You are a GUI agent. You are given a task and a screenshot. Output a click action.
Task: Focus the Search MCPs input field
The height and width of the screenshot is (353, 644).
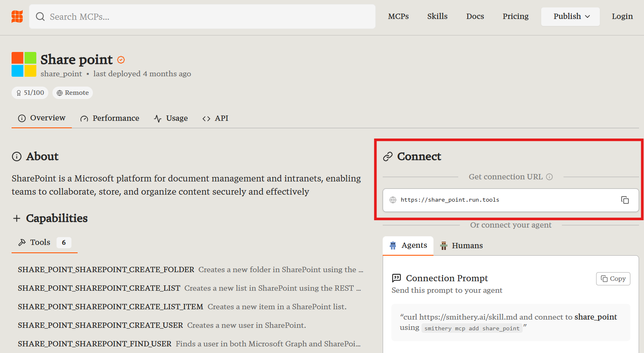point(206,16)
